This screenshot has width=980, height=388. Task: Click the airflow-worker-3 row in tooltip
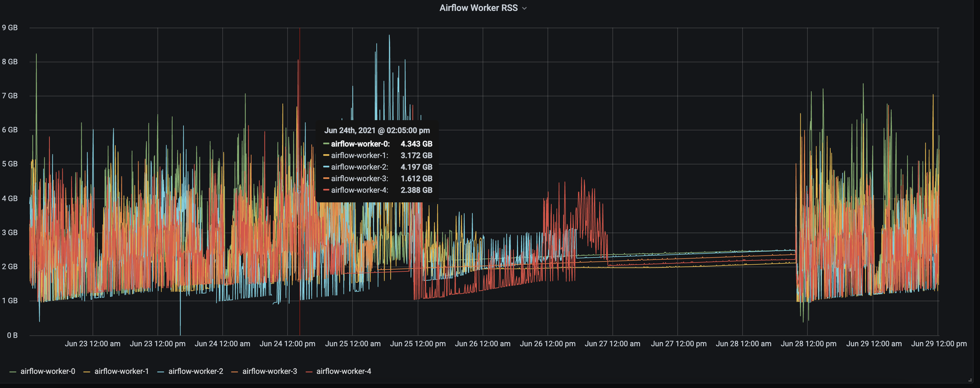378,179
